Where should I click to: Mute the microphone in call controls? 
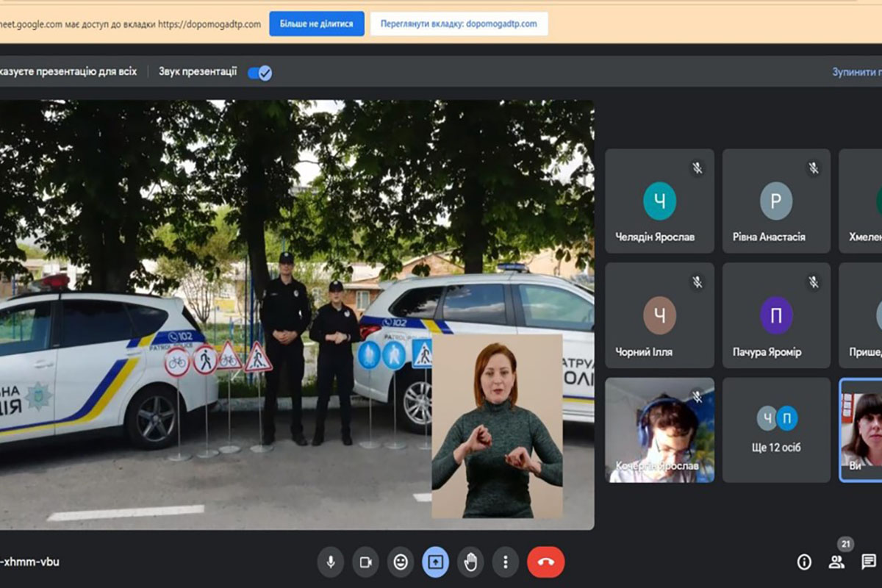[x=331, y=562]
